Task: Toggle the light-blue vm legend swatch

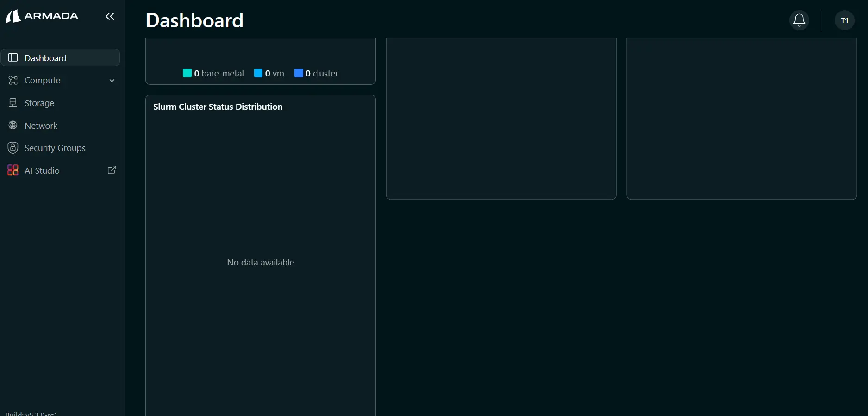Action: [x=258, y=73]
